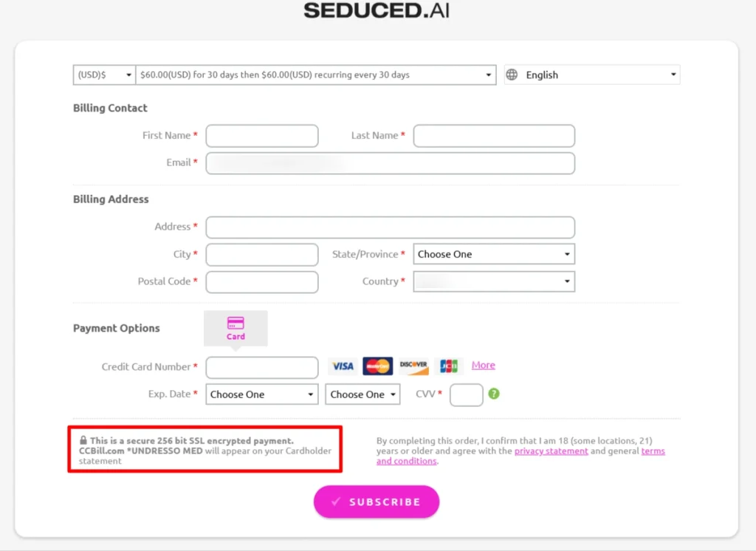Click the First Name input field
This screenshot has height=551, width=756.
point(261,136)
